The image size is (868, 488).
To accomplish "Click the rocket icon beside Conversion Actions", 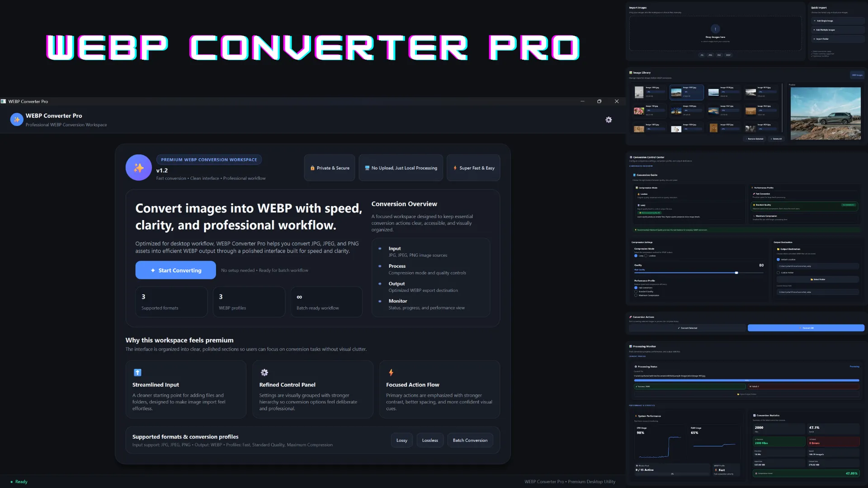I will tap(631, 317).
